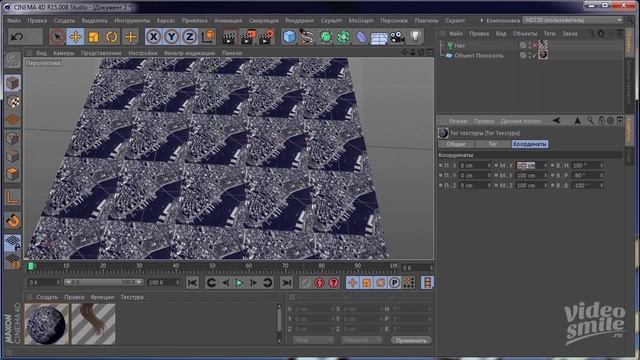This screenshot has width=640, height=360.
Task: Play animation forward
Action: click(239, 282)
